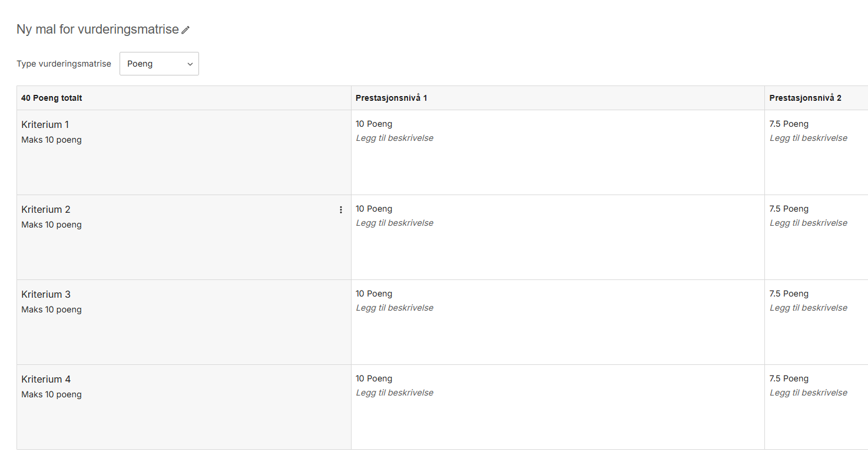Add description for Kriterium 4 level 2
This screenshot has height=471, width=868.
click(x=809, y=393)
